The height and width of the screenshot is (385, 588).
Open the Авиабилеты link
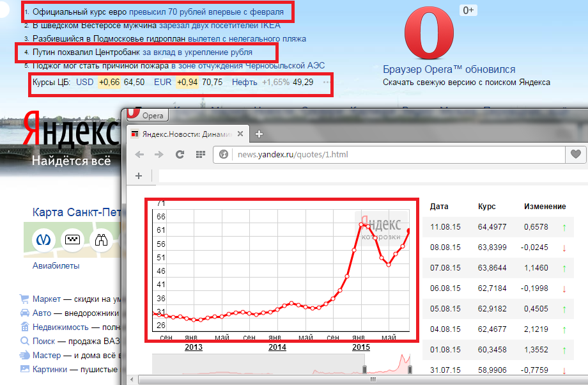pos(56,265)
